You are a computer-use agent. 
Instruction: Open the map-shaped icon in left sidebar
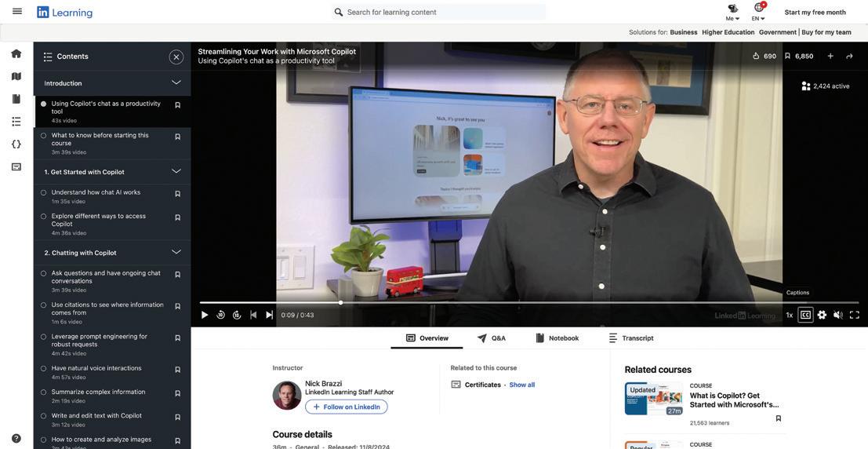[16, 76]
